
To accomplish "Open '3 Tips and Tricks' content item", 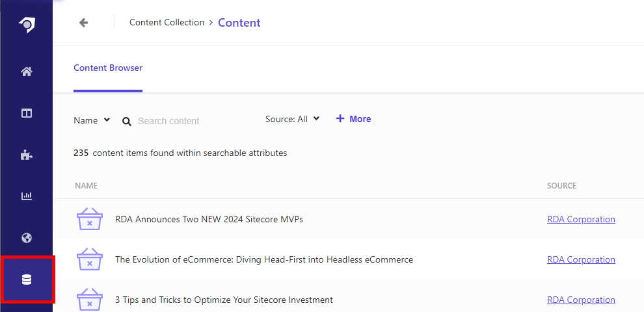I will [224, 300].
